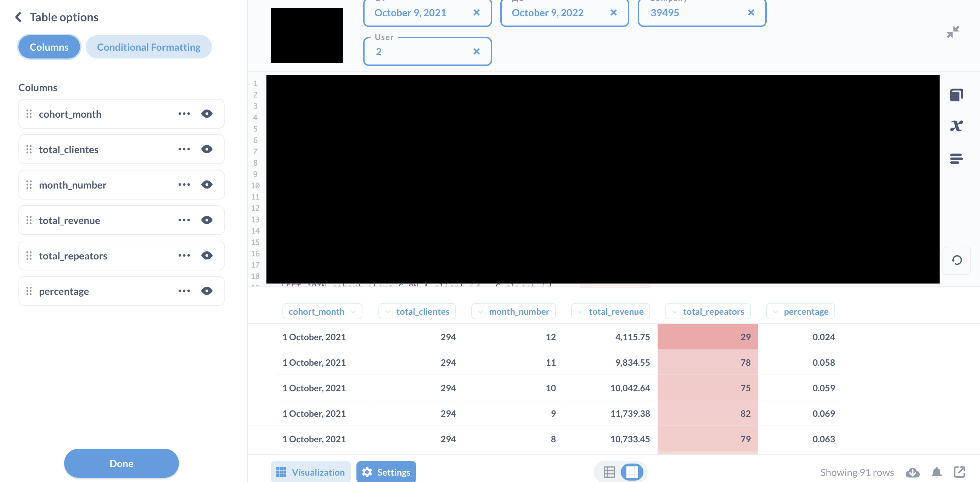Collapse the SQL editor
The image size is (980, 482).
point(953,32)
